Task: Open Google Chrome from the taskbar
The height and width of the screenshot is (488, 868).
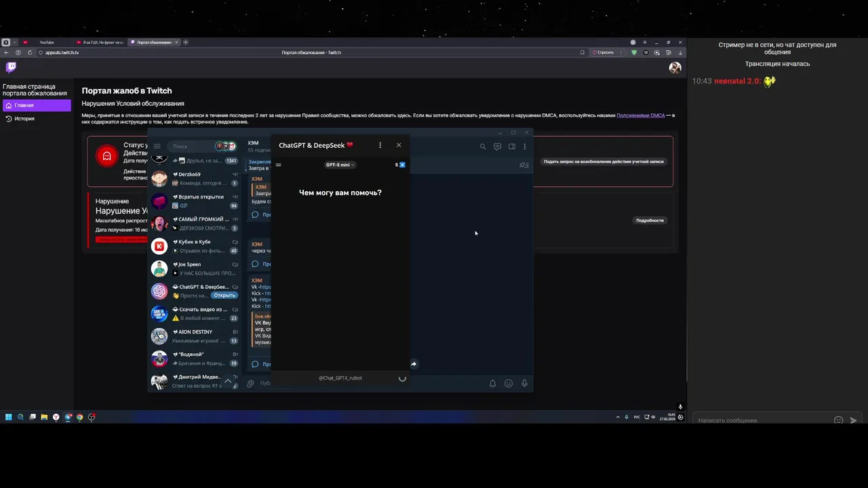Action: pyautogui.click(x=79, y=417)
